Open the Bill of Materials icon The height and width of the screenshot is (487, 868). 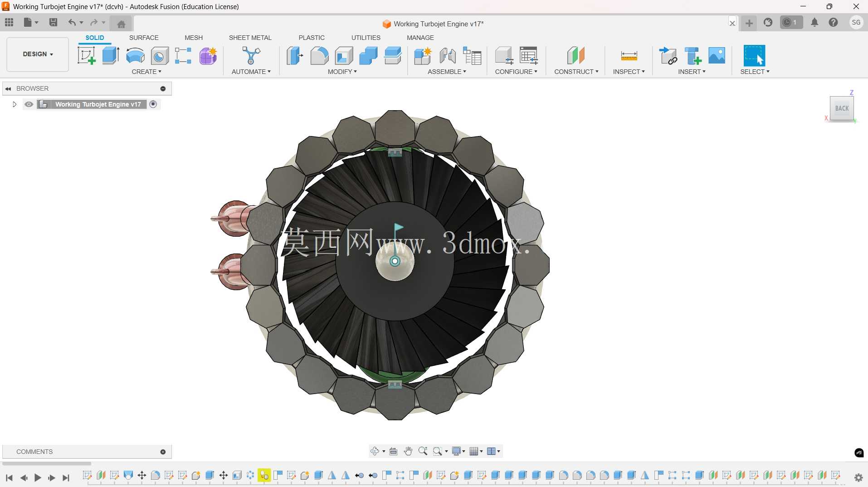[472, 56]
